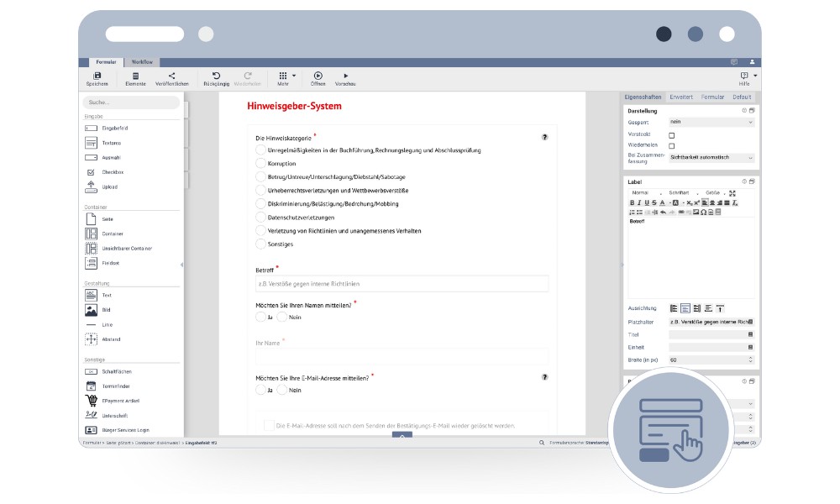Viewport: 840px width, 504px height.
Task: Open the Gesperrt dropdown
Action: click(x=711, y=123)
